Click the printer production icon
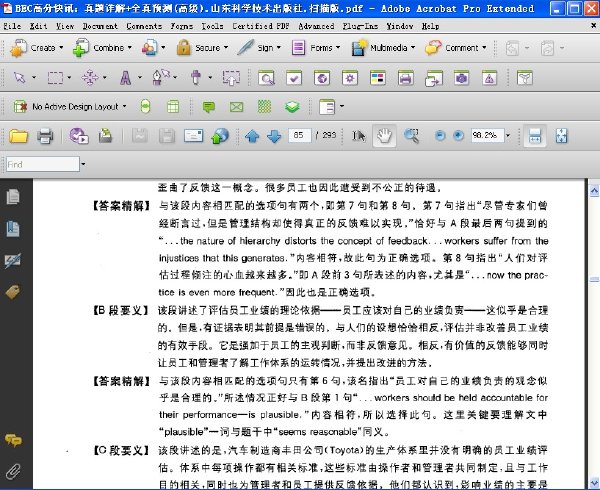 405,78
